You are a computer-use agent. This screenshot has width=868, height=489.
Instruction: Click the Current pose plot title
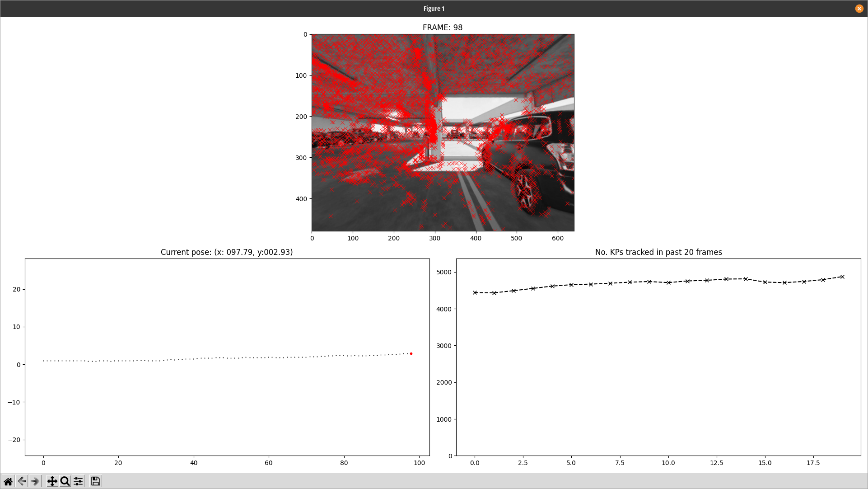click(x=227, y=252)
